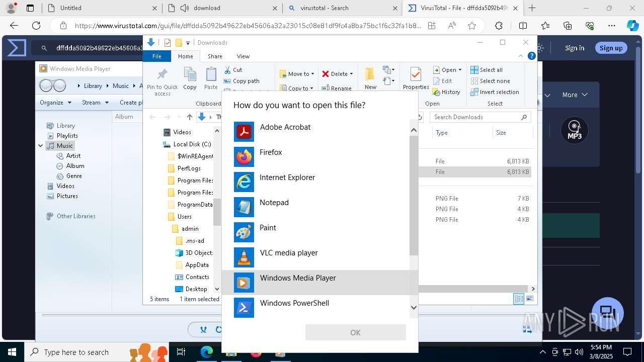Click the app list scrollbar up arrow
The width and height of the screenshot is (644, 362).
[x=414, y=130]
